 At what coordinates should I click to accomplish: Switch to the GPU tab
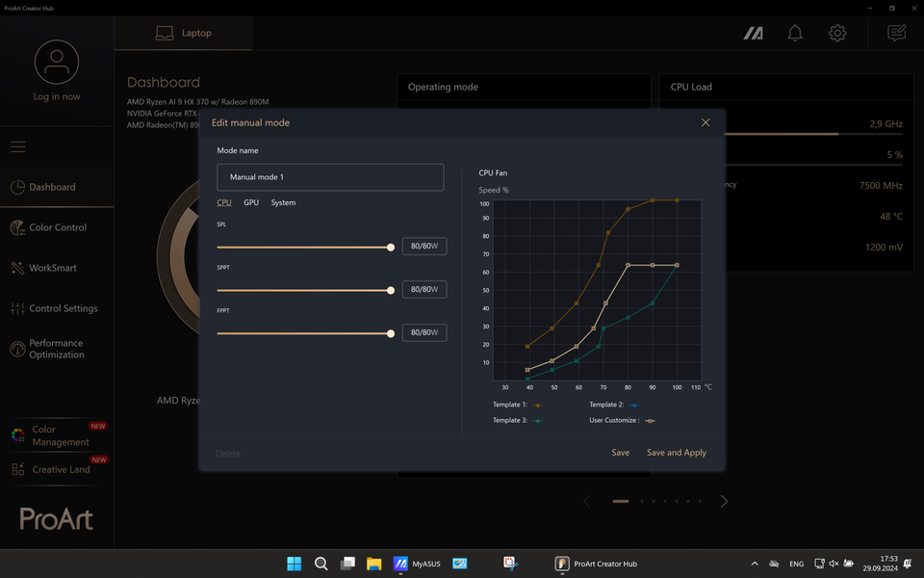pos(251,202)
